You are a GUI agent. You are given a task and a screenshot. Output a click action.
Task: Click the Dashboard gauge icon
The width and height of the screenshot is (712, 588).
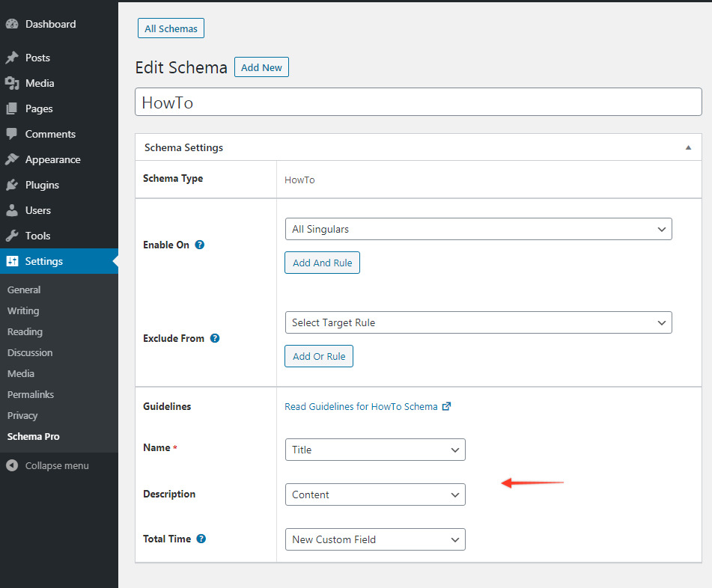(x=12, y=24)
